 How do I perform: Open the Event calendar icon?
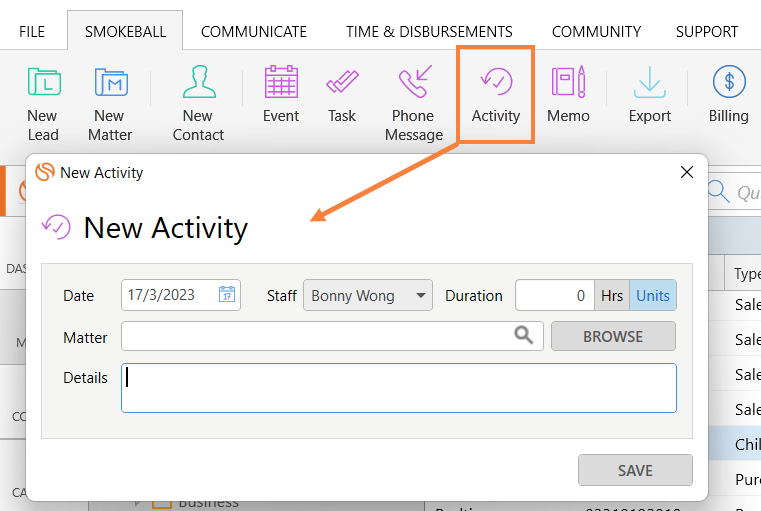[x=281, y=82]
